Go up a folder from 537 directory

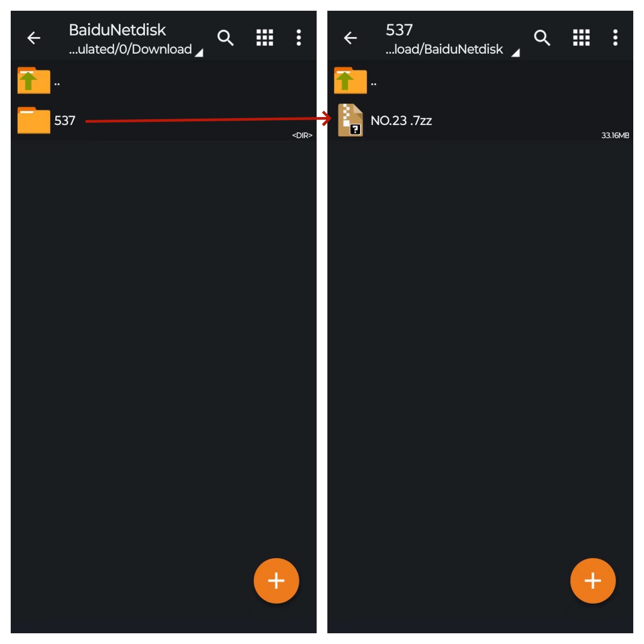[480, 80]
